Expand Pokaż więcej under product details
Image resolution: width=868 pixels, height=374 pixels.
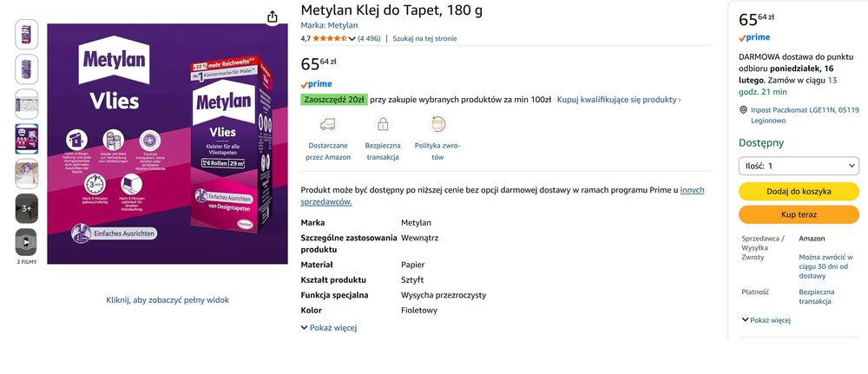coord(329,328)
